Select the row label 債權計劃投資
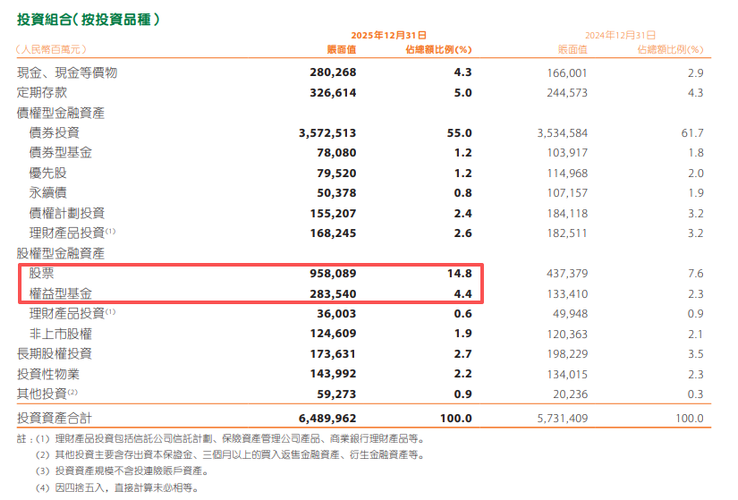738x500 pixels. pos(67,213)
